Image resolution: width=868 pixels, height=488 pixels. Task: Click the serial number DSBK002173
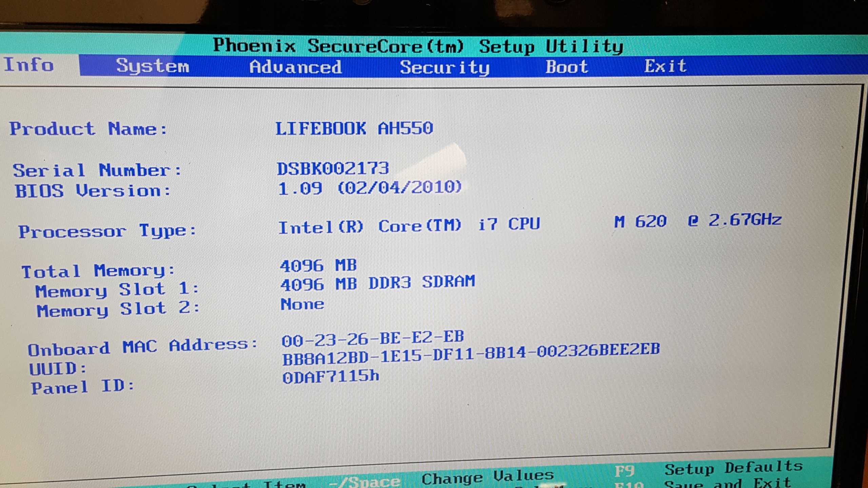333,168
